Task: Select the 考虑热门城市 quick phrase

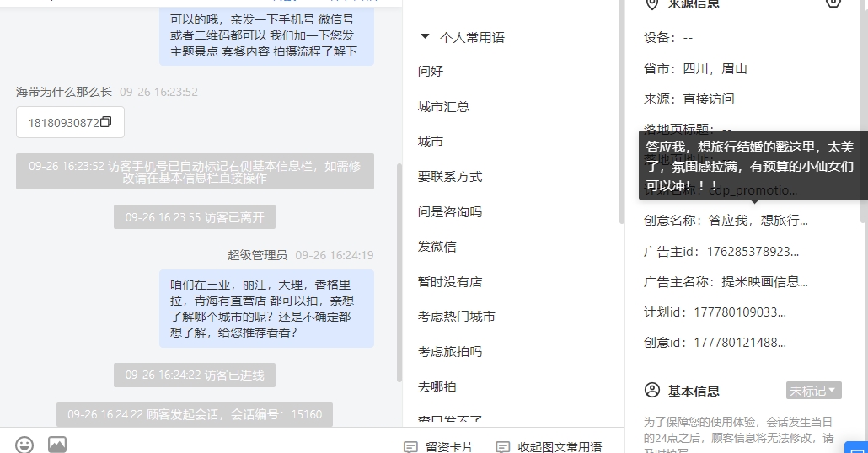Action: tap(457, 317)
